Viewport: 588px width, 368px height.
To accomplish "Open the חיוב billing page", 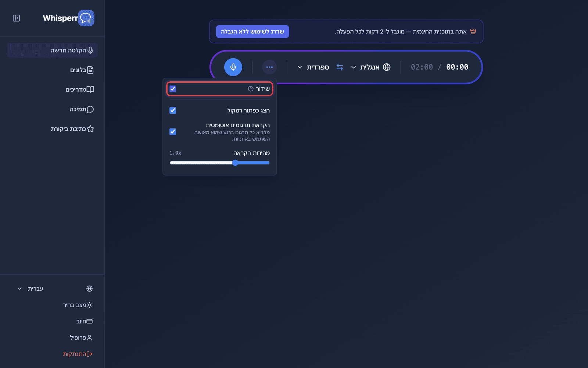I will 52,321.
